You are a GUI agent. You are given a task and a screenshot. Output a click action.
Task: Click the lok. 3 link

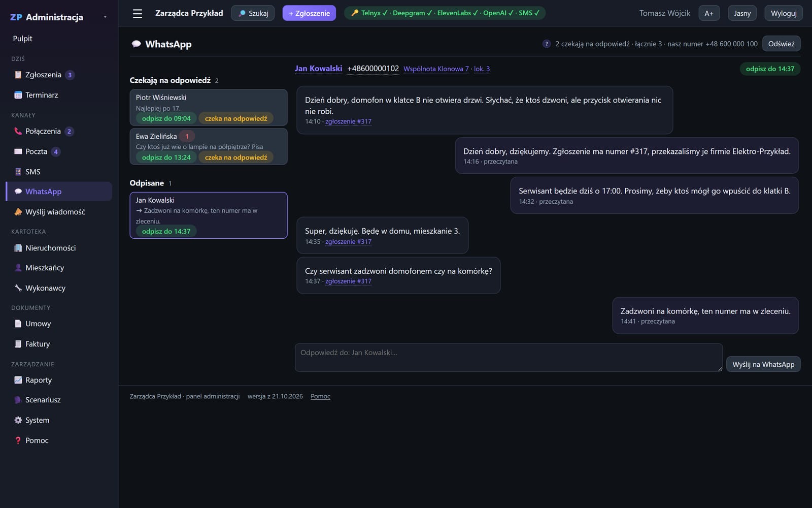[482, 69]
